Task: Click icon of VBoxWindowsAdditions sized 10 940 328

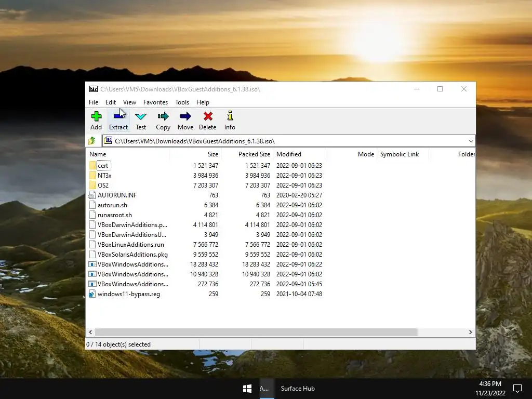Action: [x=92, y=274]
